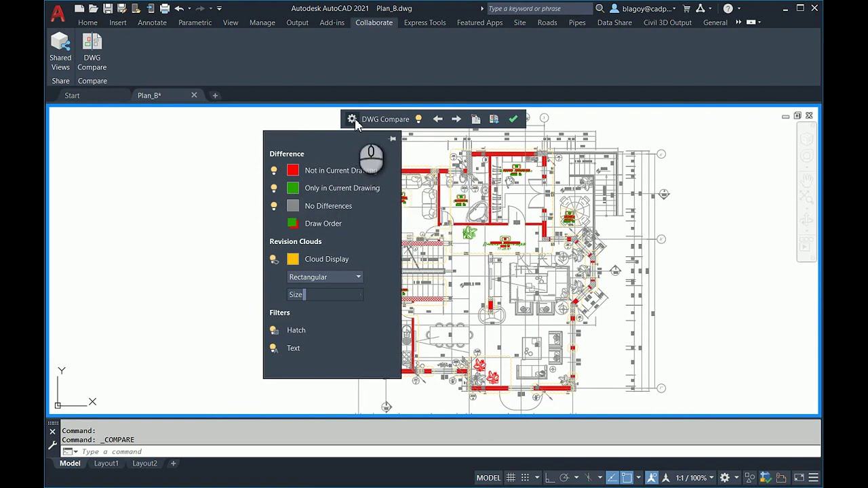Toggle Not in Current Drawing visibility bulb
The width and height of the screenshot is (868, 488).
tap(274, 171)
